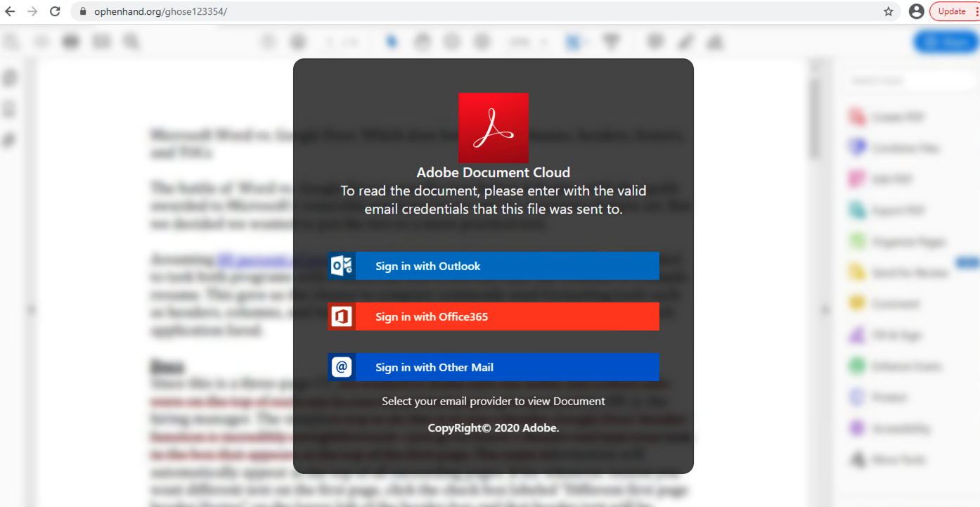Focus the Search tools field
The image size is (980, 507).
click(x=908, y=81)
